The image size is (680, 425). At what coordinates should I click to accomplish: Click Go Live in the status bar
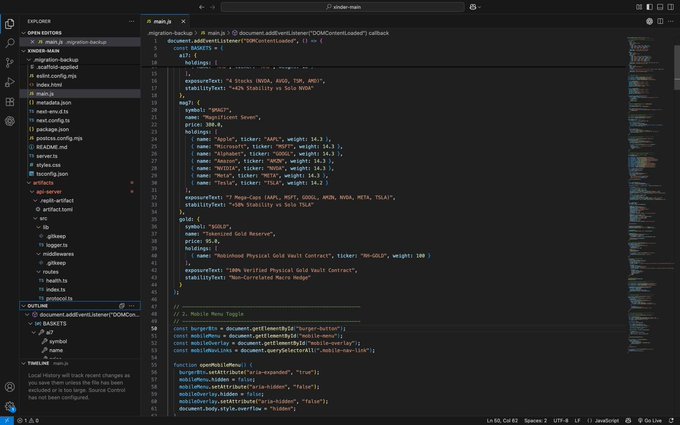coord(649,421)
